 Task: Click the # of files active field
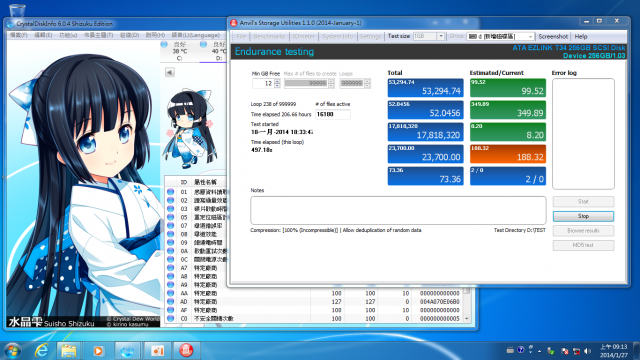(333, 114)
